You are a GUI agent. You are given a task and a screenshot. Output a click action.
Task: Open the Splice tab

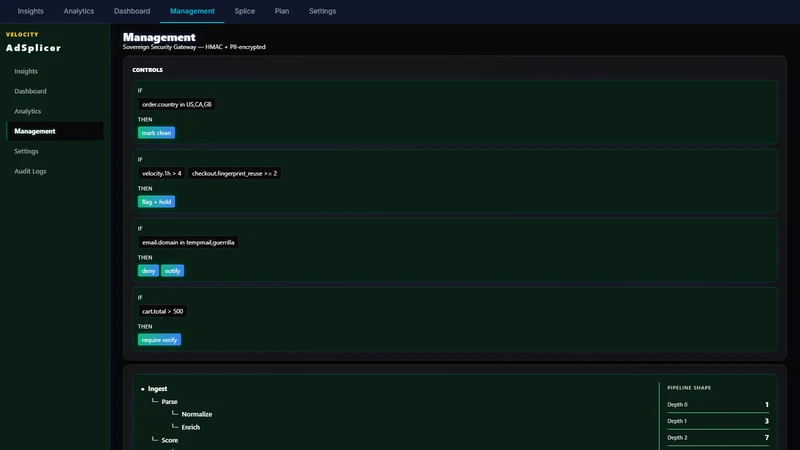[x=244, y=11]
